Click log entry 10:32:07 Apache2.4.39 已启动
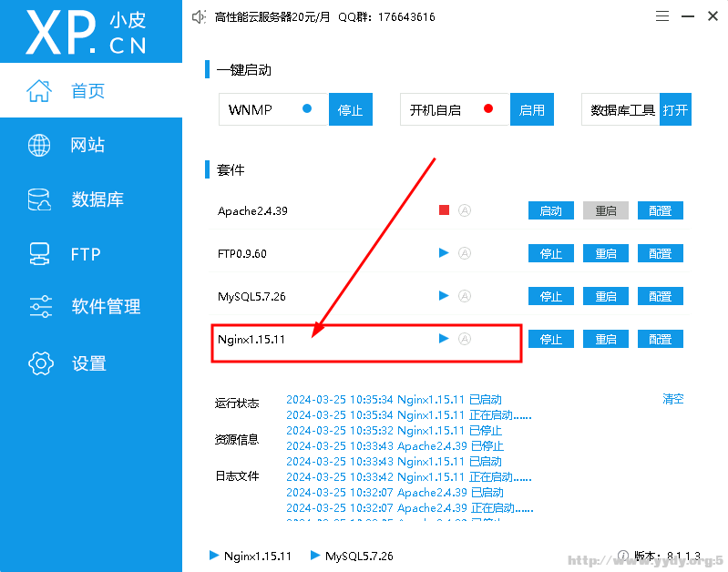Screen dimensions: 728x572 [x=395, y=493]
